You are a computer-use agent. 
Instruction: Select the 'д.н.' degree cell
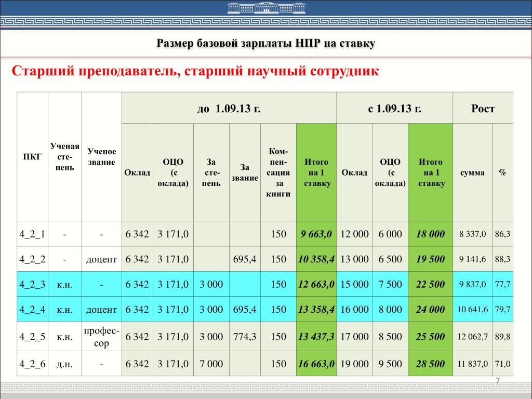point(64,364)
